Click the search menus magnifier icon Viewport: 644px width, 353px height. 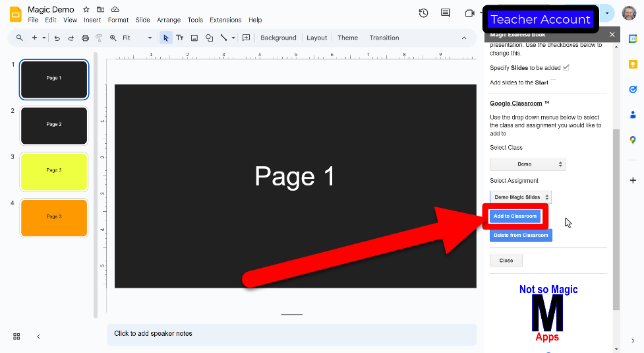click(19, 38)
